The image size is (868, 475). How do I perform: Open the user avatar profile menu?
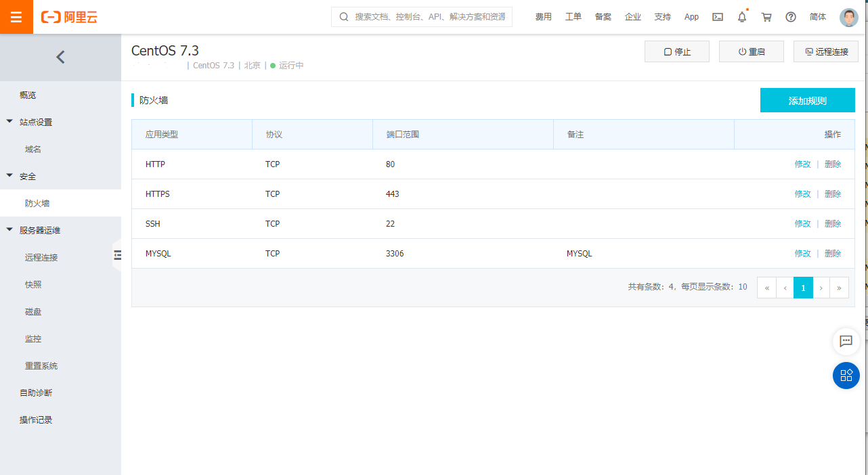(848, 17)
